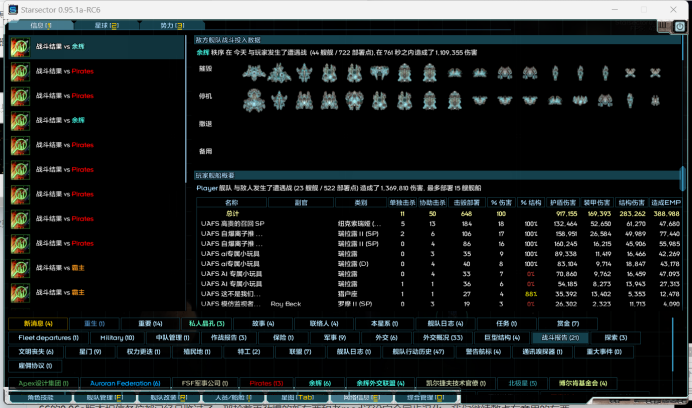Click icon beside first 战斗结果 vs Pirates entry
The width and height of the screenshot is (692, 408).
(18, 71)
